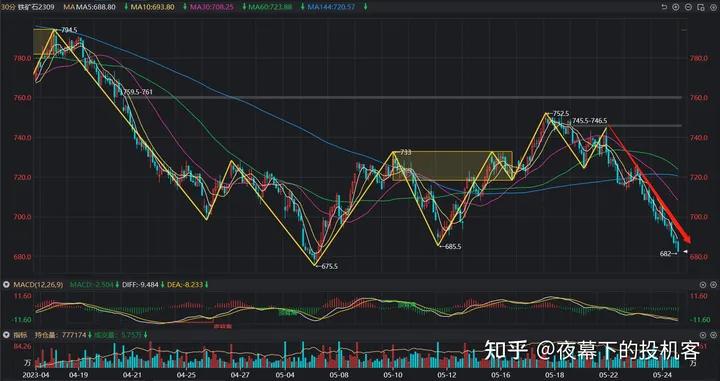Image resolution: width=720 pixels, height=381 pixels.
Task: Click the 745.5-746.5 level label
Action: click(589, 121)
